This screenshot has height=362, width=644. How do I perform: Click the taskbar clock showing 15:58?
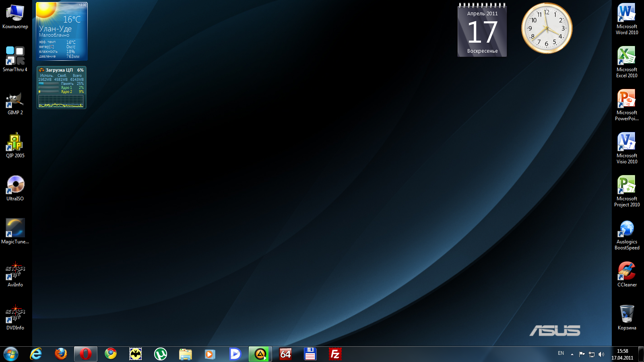[x=622, y=354]
